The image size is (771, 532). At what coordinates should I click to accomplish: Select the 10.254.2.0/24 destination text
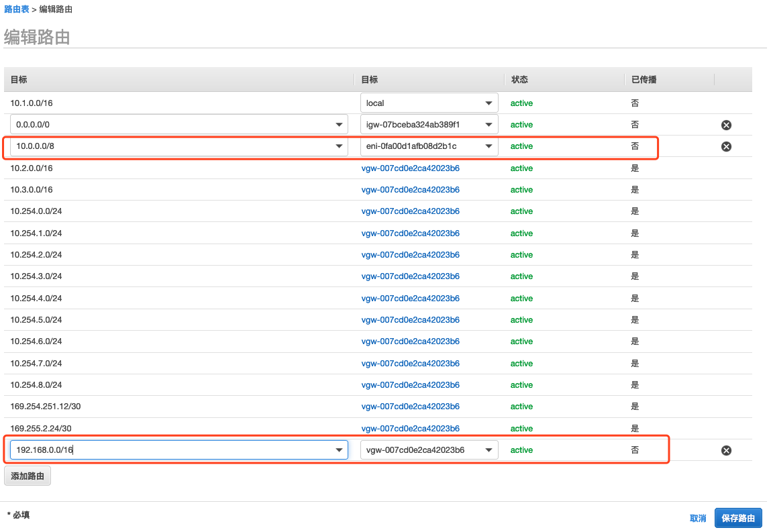click(x=36, y=255)
